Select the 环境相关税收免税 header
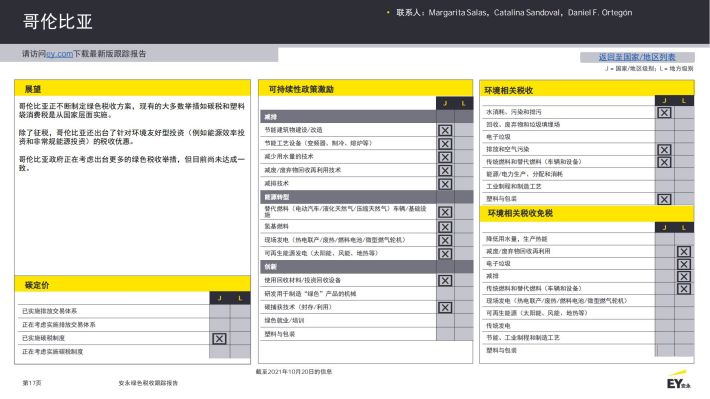The height and width of the screenshot is (399, 710). coord(587,213)
